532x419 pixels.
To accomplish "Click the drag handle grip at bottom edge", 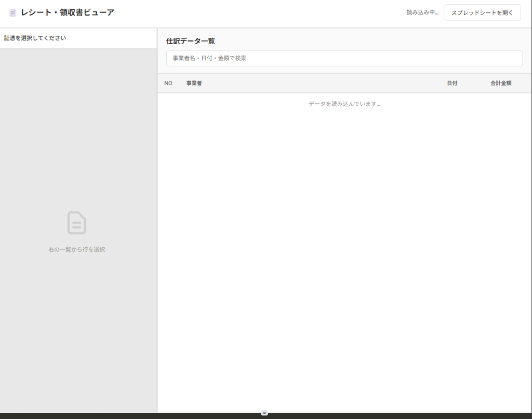I will point(264,413).
